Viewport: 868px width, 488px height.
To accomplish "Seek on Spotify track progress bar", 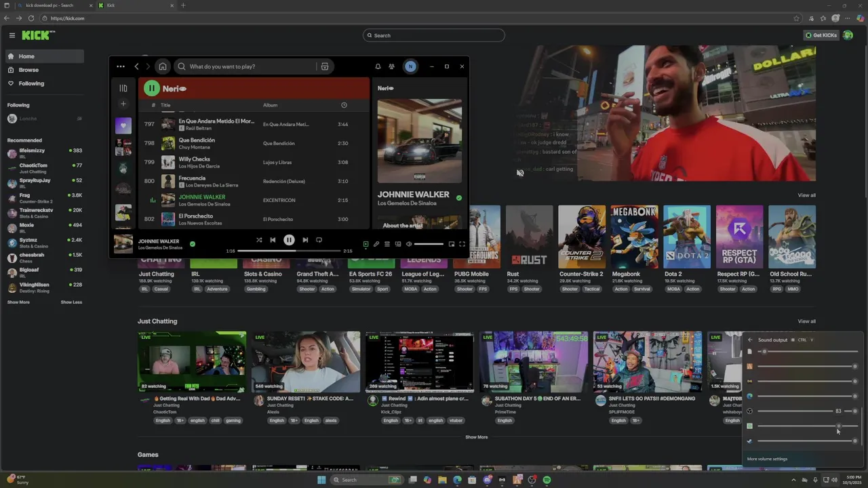I will tap(289, 251).
